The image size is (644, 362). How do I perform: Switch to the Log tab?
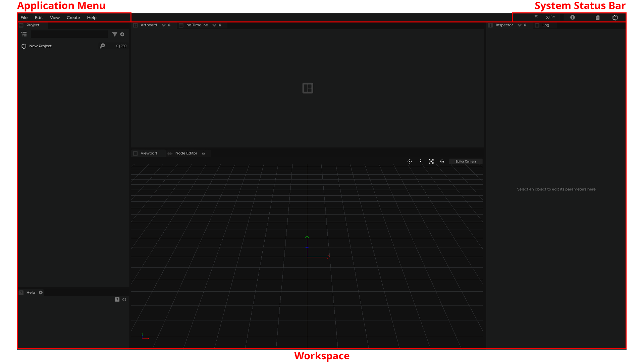click(546, 25)
